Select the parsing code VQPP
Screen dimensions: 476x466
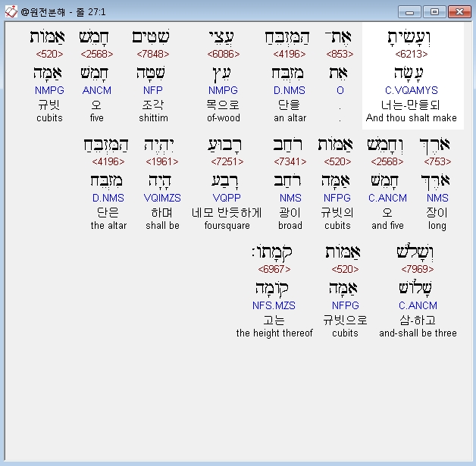(x=227, y=198)
